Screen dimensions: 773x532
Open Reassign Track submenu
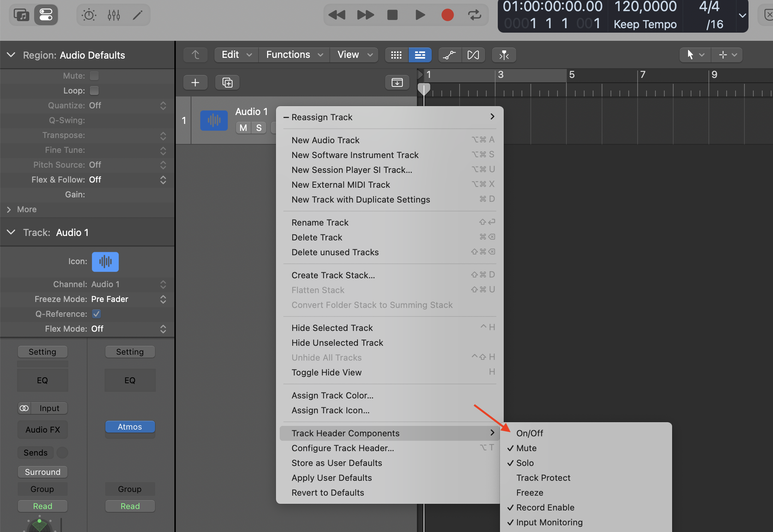click(x=389, y=117)
